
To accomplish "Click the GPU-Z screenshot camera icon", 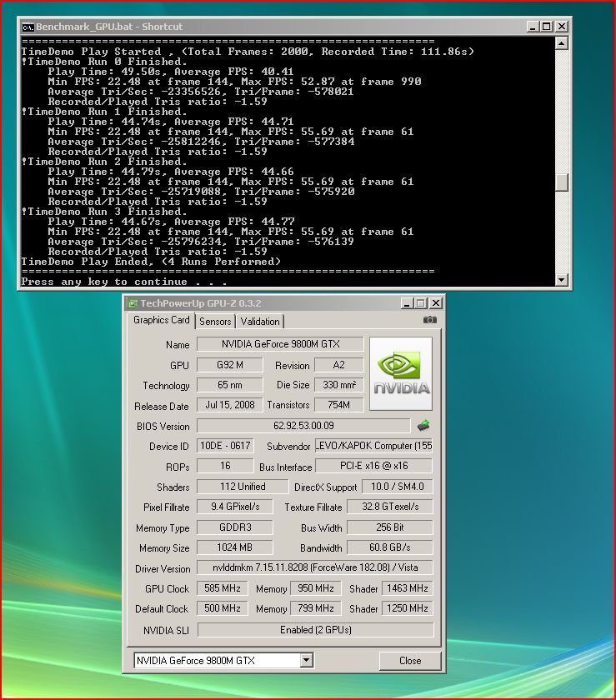I will pyautogui.click(x=430, y=320).
